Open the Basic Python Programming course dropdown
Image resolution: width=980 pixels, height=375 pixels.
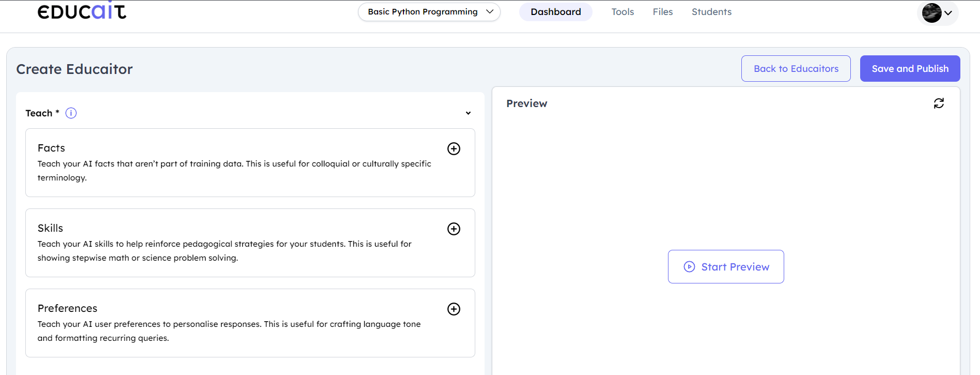(429, 12)
